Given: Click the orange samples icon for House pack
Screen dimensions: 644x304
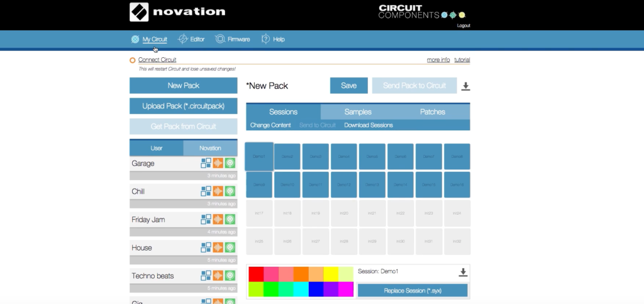Looking at the screenshot, I should tap(218, 247).
